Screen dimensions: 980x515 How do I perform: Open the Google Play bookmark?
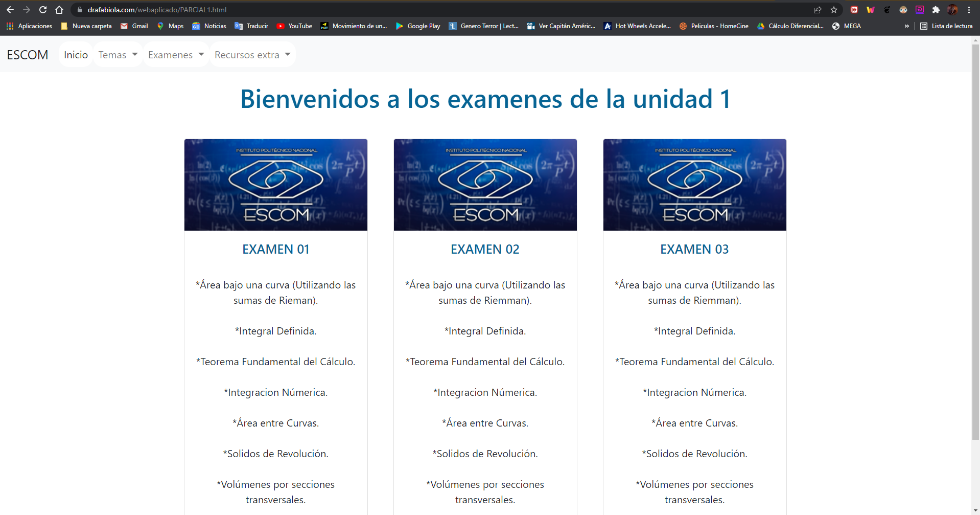click(417, 26)
